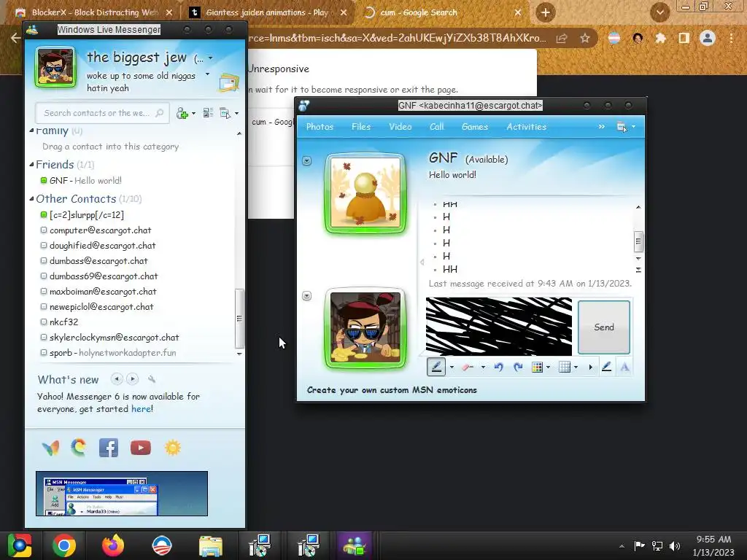The image size is (747, 560).
Task: Collapse the Family contact group
Action: point(31,130)
